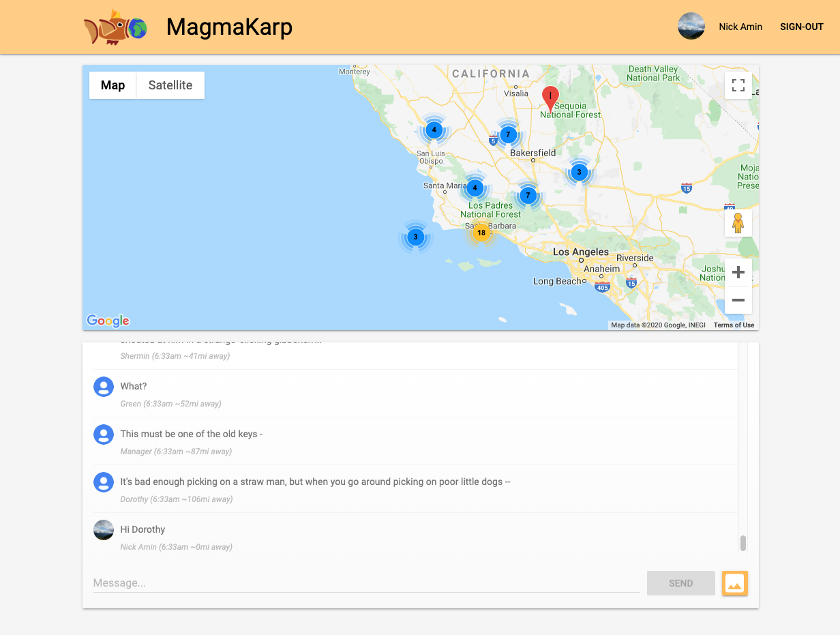The image size is (840, 635).
Task: Open the cluster of 4 near San Luis Obispo
Action: (434, 130)
